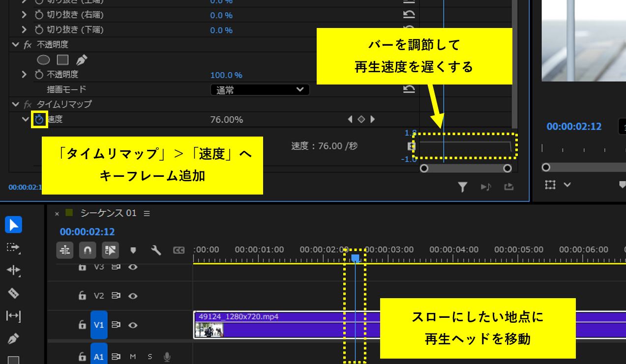The image size is (626, 364).
Task: Expand the 切り抜き (右端) property
Action: coord(23,15)
